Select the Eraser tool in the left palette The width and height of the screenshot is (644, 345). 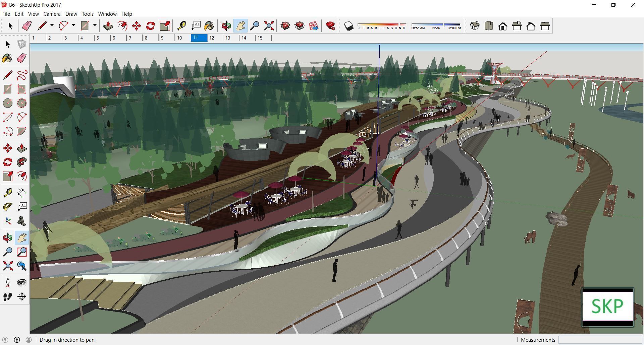[21, 59]
